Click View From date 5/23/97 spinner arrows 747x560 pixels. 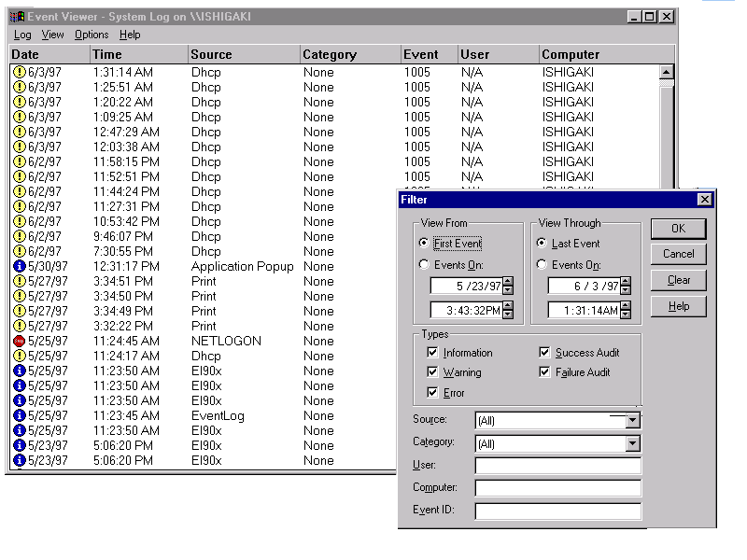tap(508, 286)
